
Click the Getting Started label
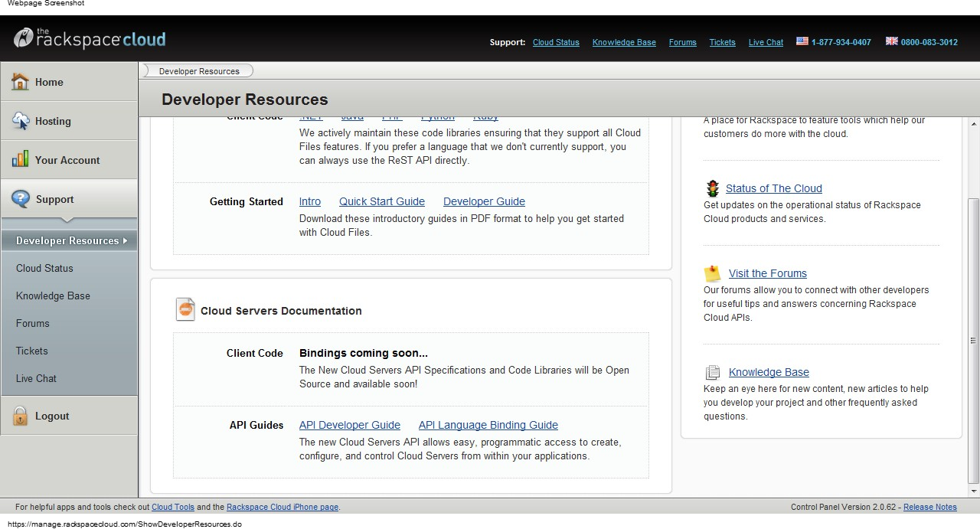247,201
